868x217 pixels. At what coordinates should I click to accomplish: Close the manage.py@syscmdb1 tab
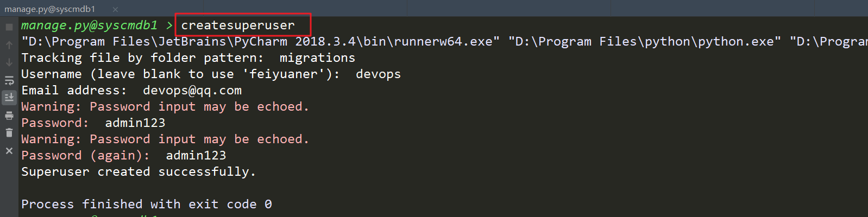[115, 9]
